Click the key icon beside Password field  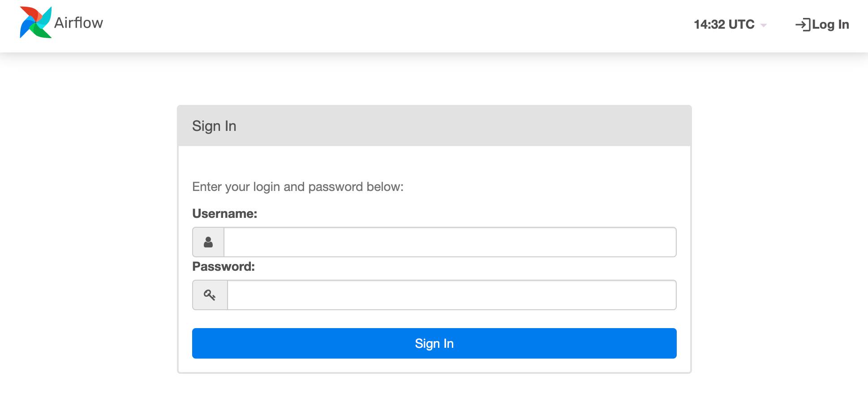point(210,294)
